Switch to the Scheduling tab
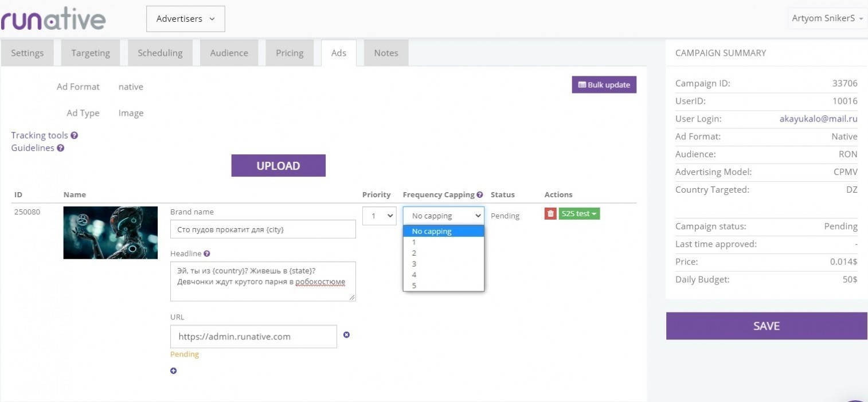 [x=160, y=53]
